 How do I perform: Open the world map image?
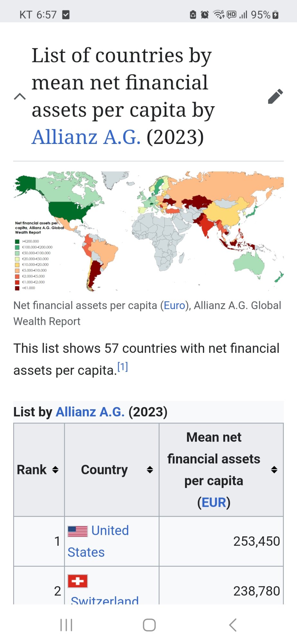pyautogui.click(x=148, y=231)
